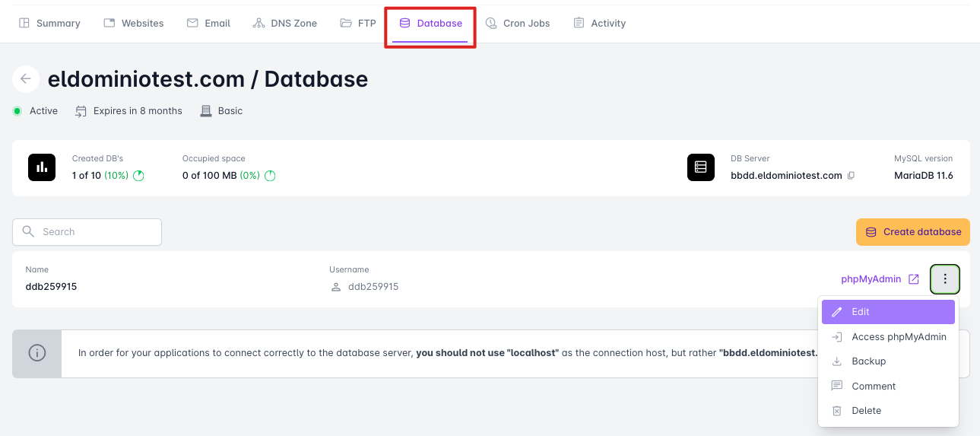Open the DNS Zone tab
This screenshot has height=436, width=980.
coord(284,24)
